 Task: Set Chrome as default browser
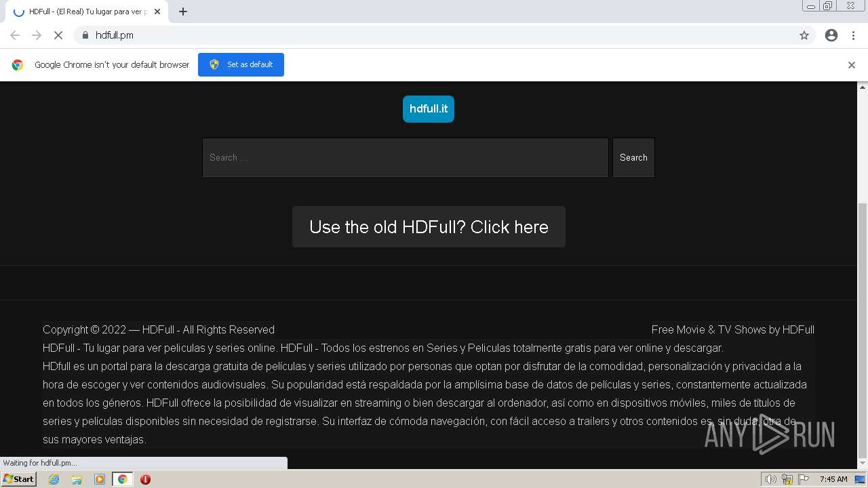tap(241, 64)
